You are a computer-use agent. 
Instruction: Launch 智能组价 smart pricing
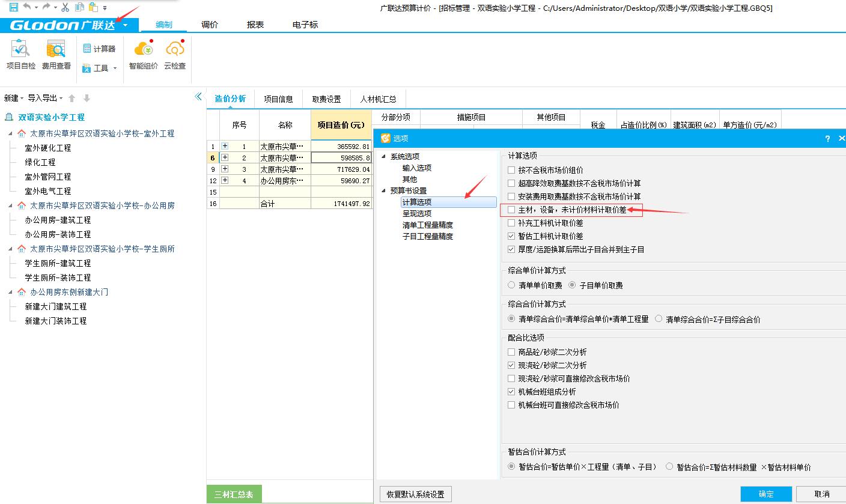click(x=144, y=55)
